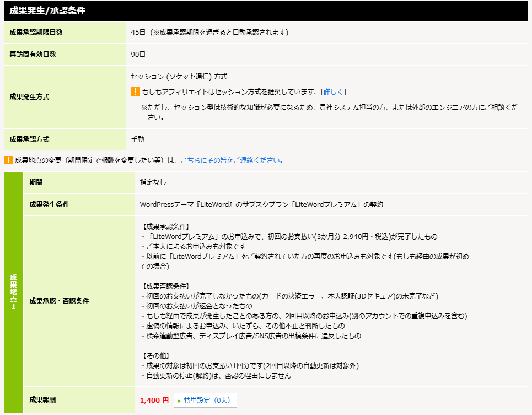Open the 詳しく link about session method
The image size is (532, 415).
333,92
